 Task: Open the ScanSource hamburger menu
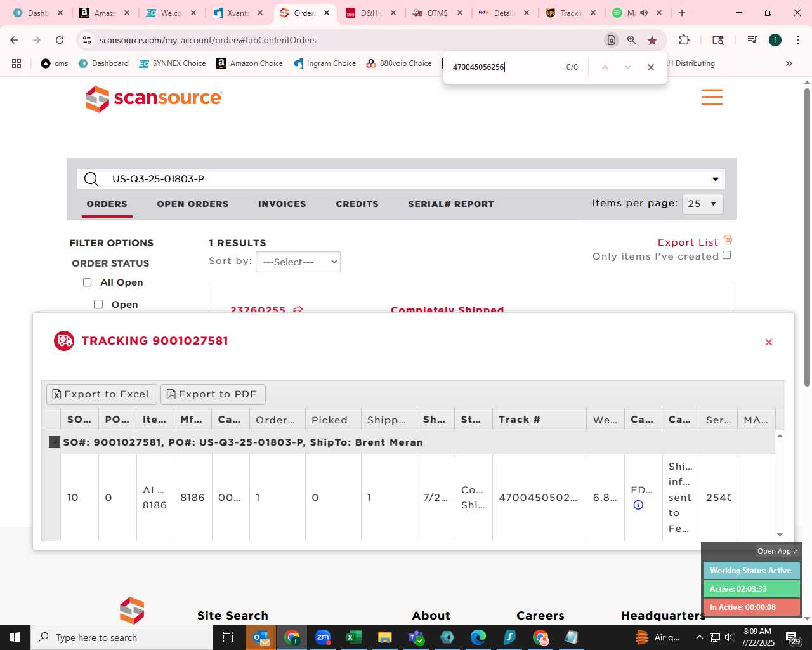click(712, 97)
